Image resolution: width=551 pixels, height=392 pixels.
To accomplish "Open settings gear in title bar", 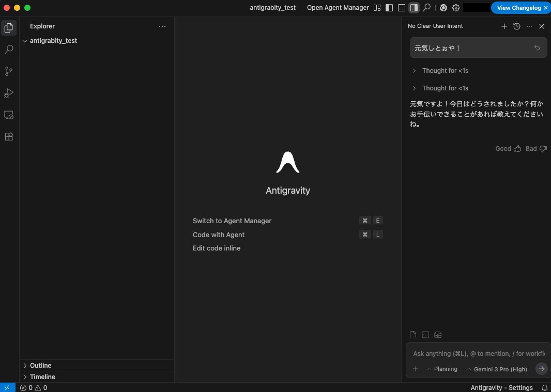I will [456, 8].
